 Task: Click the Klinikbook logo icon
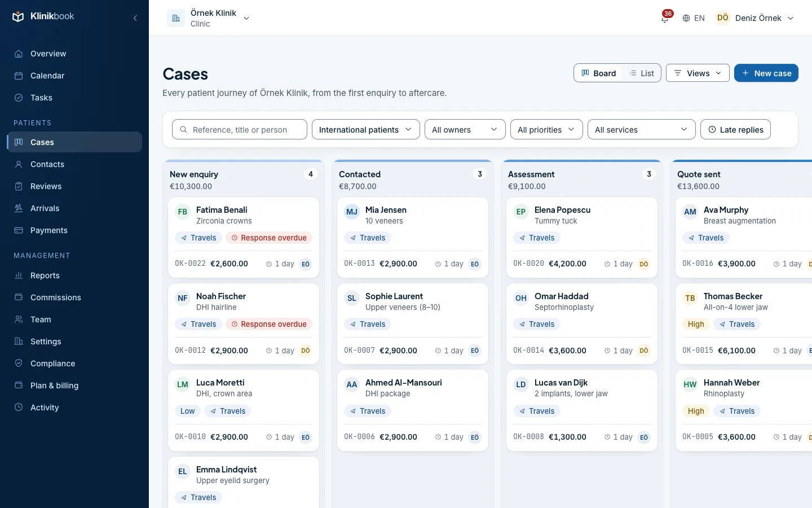click(x=18, y=16)
